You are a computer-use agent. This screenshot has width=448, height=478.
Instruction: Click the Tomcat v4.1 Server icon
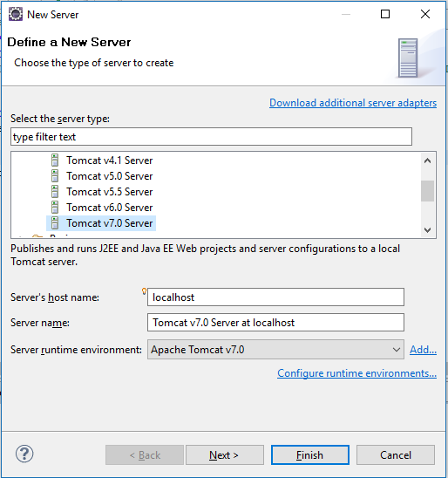click(55, 160)
